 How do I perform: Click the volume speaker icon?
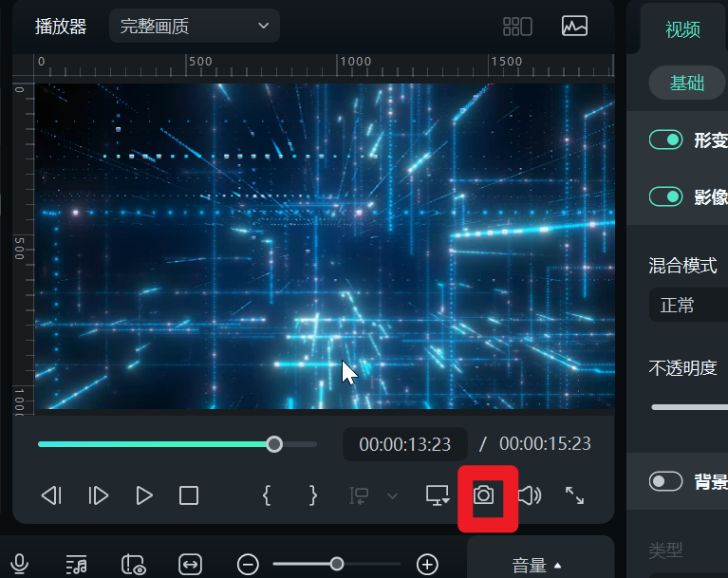530,495
